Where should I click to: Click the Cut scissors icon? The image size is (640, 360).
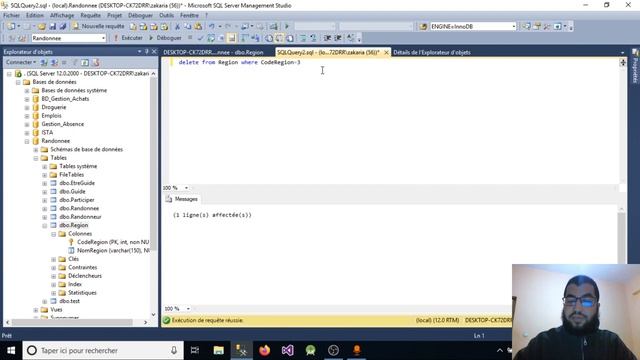pos(178,26)
